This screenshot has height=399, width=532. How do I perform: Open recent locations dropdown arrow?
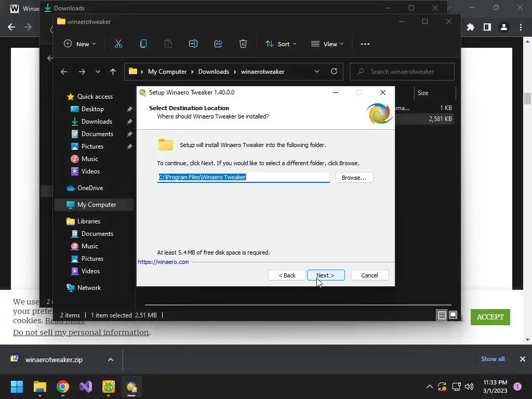(98, 72)
